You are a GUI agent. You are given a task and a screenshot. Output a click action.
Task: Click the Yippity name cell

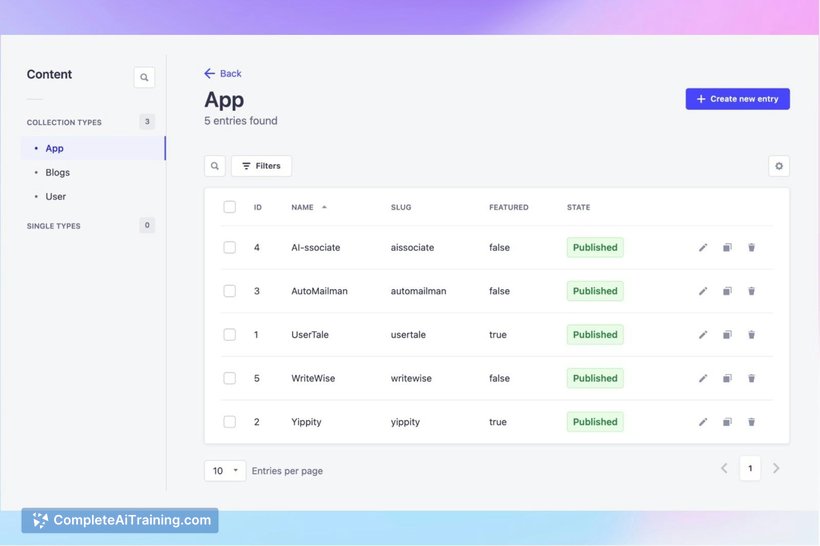pyautogui.click(x=306, y=422)
